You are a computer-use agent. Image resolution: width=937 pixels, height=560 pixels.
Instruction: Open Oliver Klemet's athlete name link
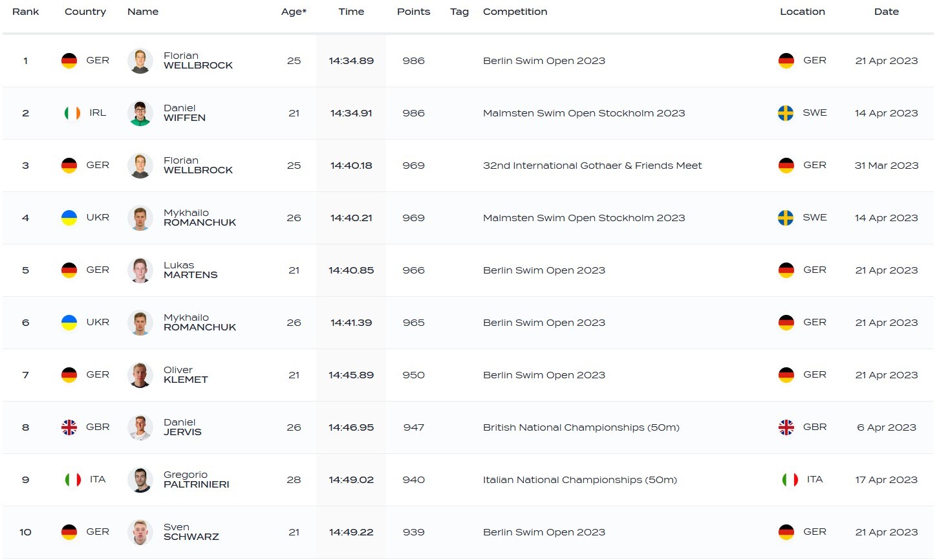(186, 375)
